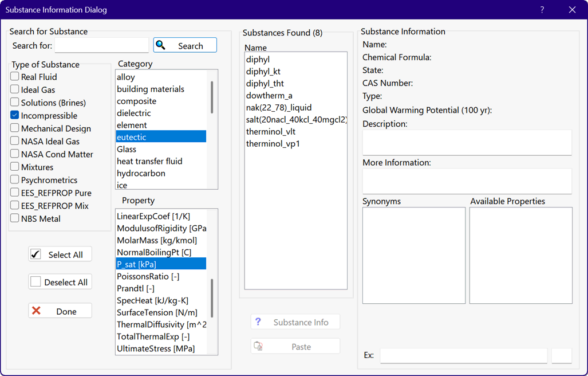Select heat transfer fluid category
The height and width of the screenshot is (376, 588).
(149, 161)
